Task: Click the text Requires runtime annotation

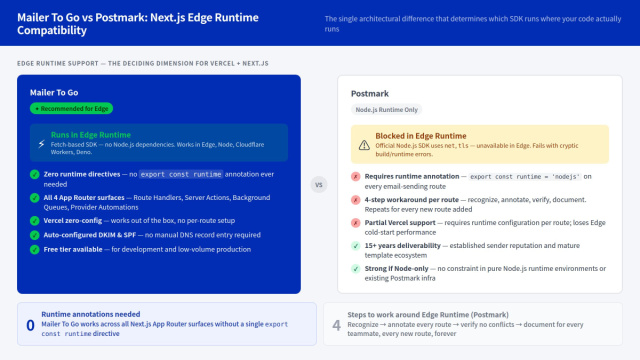Action: point(412,176)
